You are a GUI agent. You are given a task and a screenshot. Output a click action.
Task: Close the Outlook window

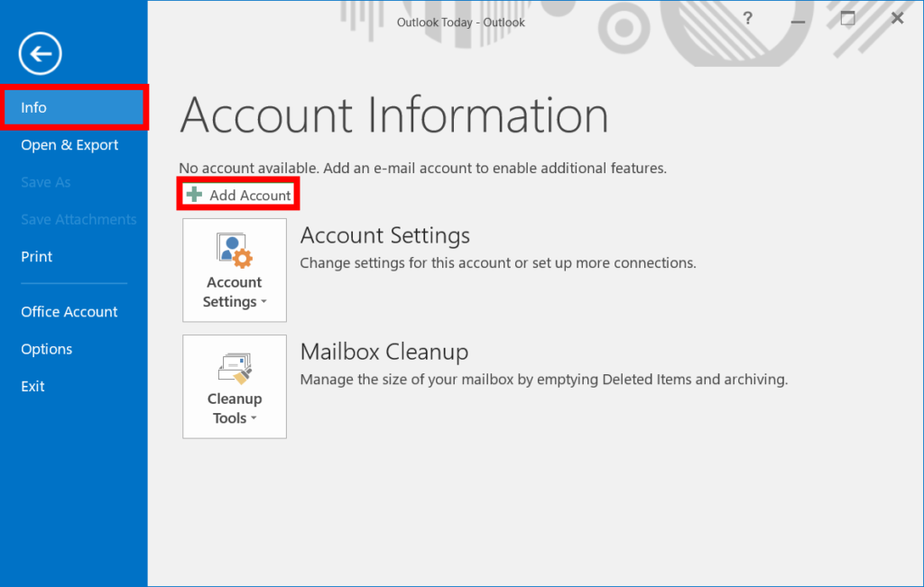click(898, 19)
